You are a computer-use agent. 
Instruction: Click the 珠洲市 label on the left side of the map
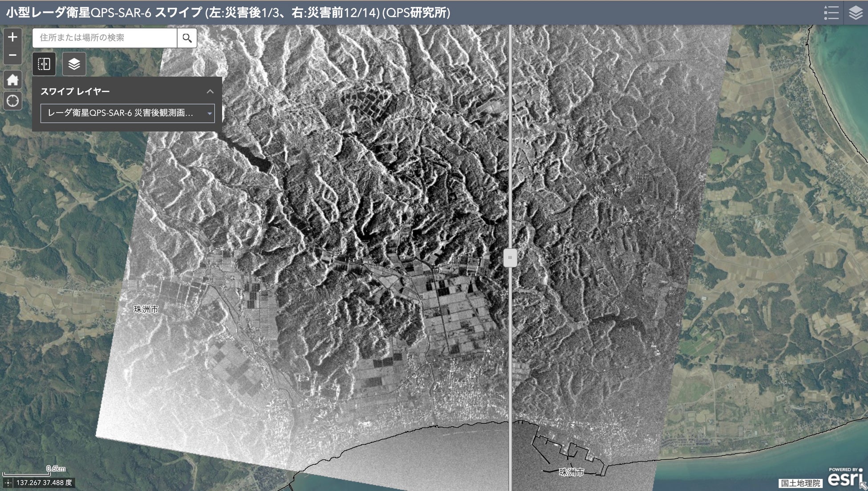pyautogui.click(x=146, y=309)
